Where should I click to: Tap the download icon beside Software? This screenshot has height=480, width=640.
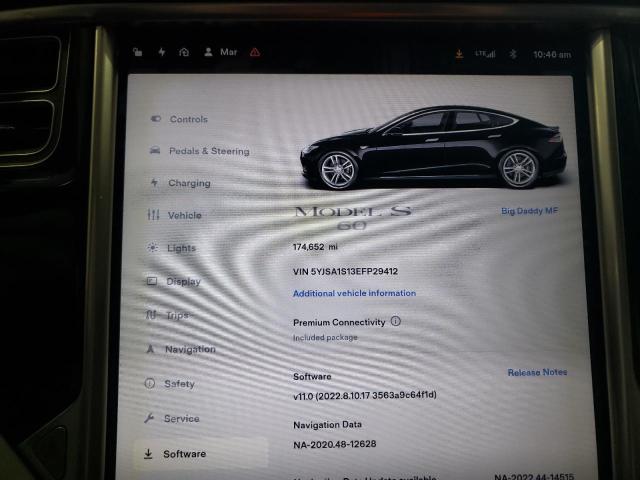click(x=148, y=453)
